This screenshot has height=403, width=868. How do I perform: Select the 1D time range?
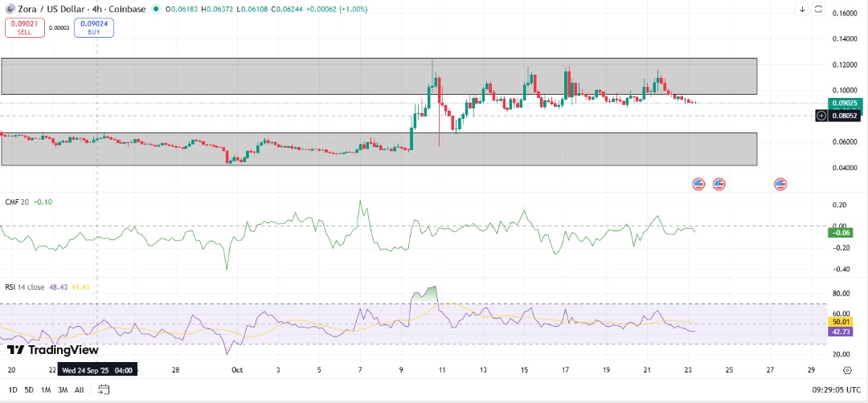[x=12, y=389]
